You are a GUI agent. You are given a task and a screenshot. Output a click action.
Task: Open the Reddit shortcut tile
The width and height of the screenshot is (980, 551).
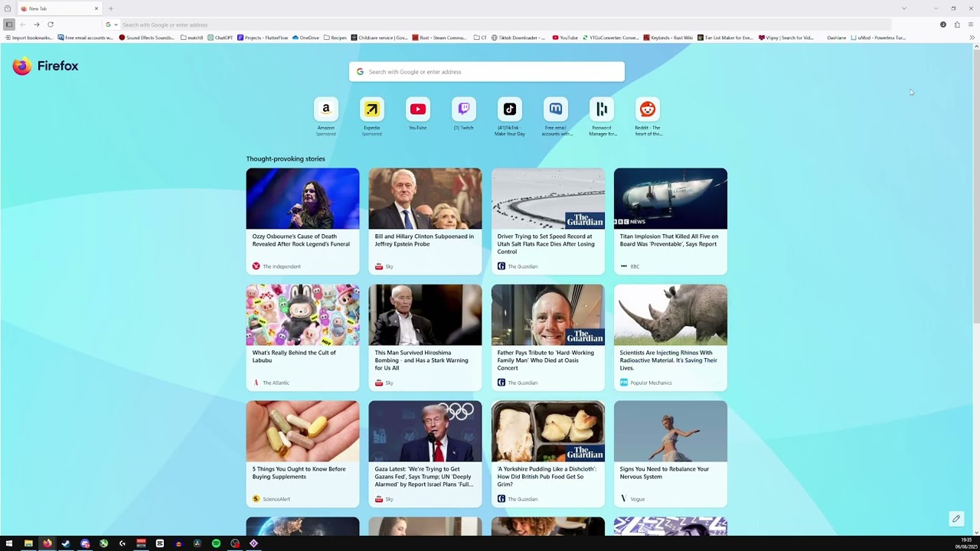point(648,109)
